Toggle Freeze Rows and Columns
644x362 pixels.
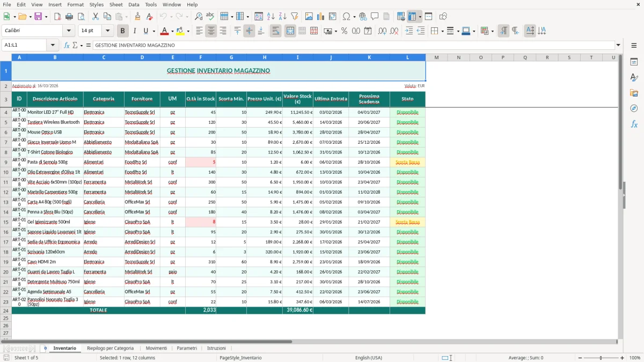coord(412,17)
